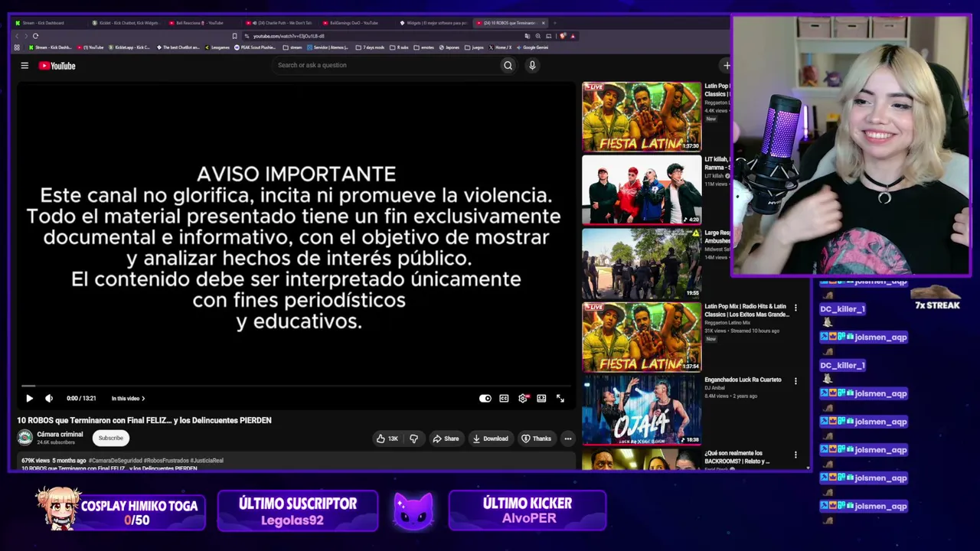This screenshot has height=551, width=980.
Task: Open the YouTube guide hamburger menu
Action: [24, 66]
